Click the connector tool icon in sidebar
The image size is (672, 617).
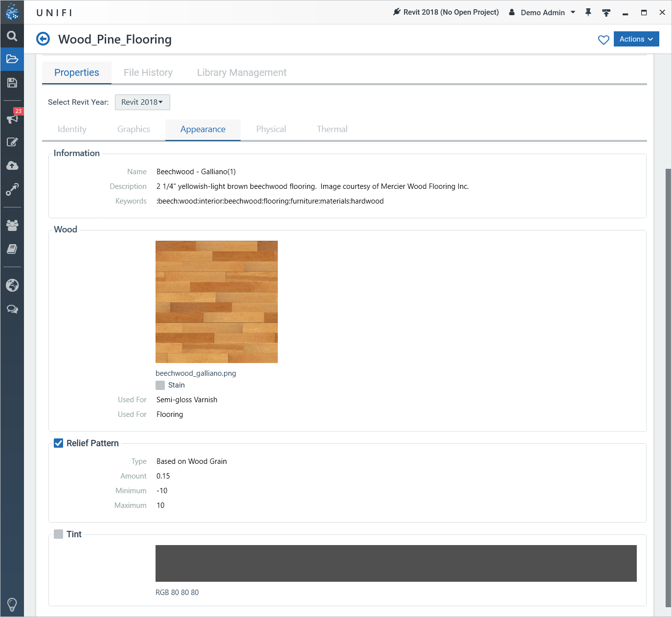[x=12, y=189]
